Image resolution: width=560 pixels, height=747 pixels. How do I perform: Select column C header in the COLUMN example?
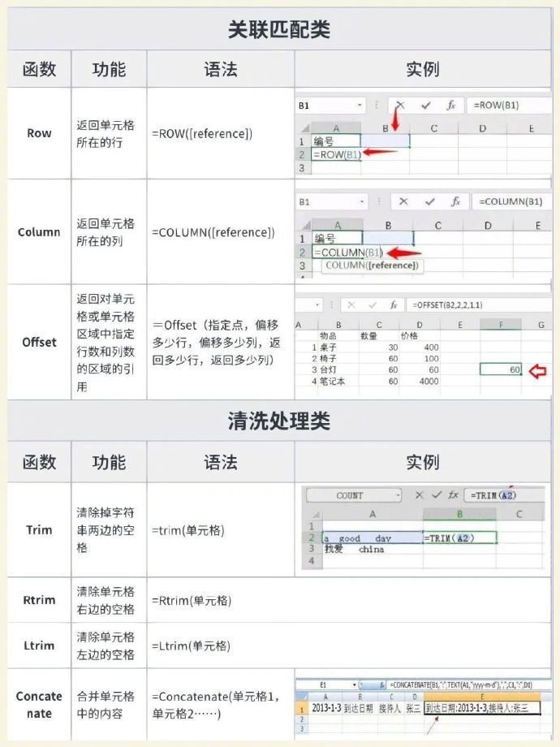pos(437,226)
